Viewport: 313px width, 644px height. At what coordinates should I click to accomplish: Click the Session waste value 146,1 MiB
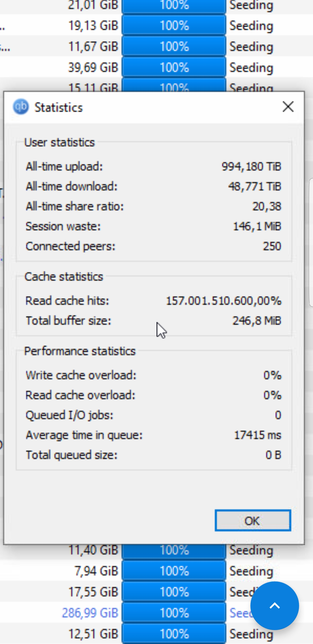[x=257, y=226]
